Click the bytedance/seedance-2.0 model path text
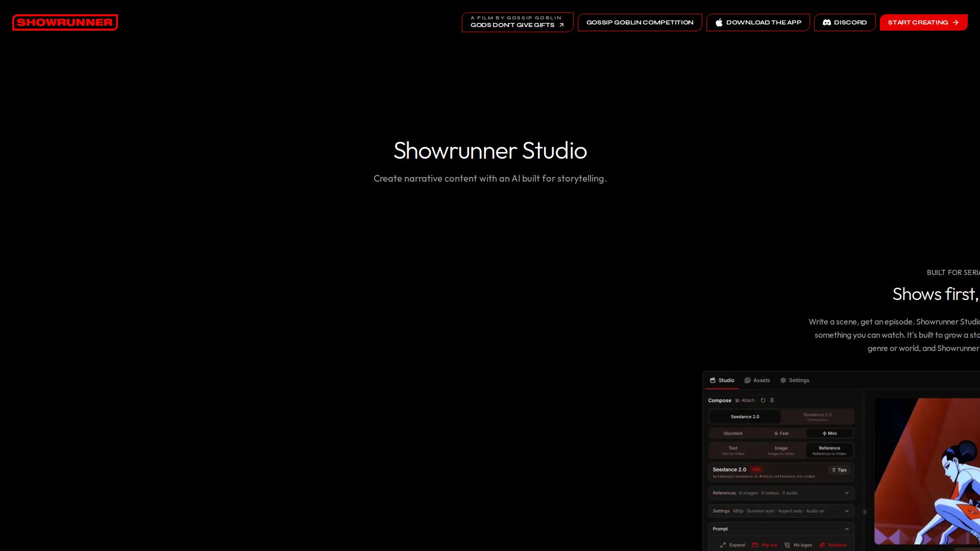The width and height of the screenshot is (980, 551). pyautogui.click(x=764, y=477)
